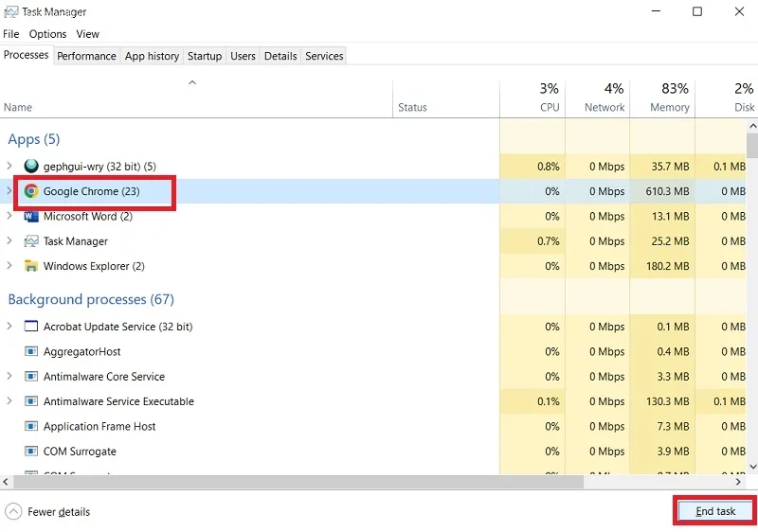This screenshot has height=532, width=758.
Task: Switch to the App history tab
Action: click(x=152, y=56)
